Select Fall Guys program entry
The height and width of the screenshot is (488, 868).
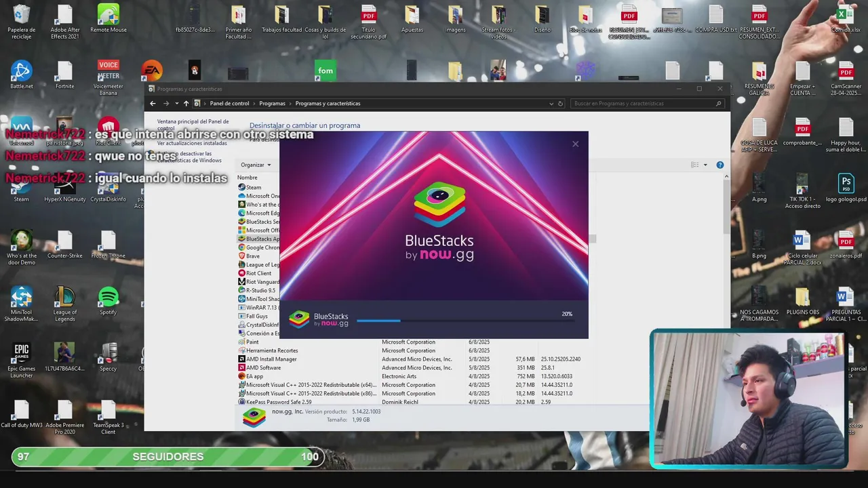pyautogui.click(x=258, y=316)
